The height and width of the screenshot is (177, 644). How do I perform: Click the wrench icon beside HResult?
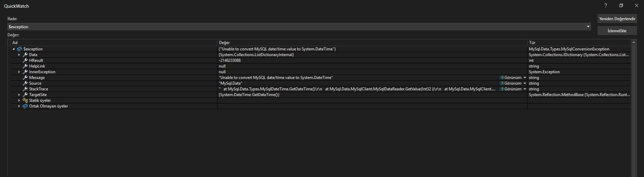tap(25, 60)
